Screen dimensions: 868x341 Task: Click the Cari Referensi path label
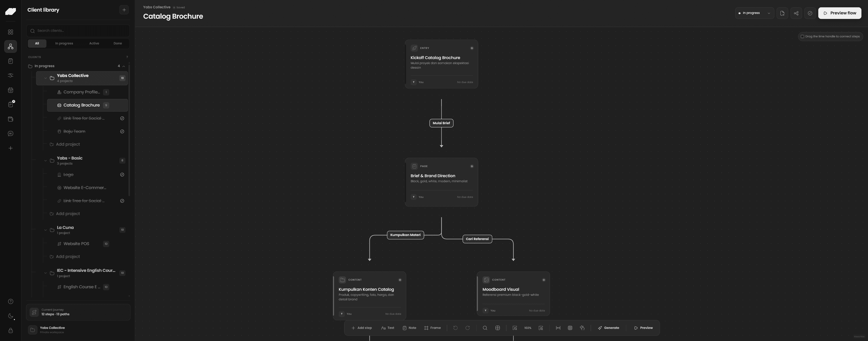click(x=477, y=239)
